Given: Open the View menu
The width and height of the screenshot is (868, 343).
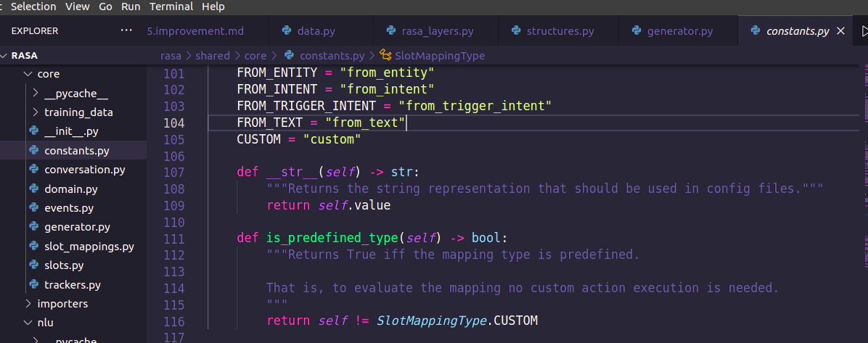Looking at the screenshot, I should click(x=78, y=7).
